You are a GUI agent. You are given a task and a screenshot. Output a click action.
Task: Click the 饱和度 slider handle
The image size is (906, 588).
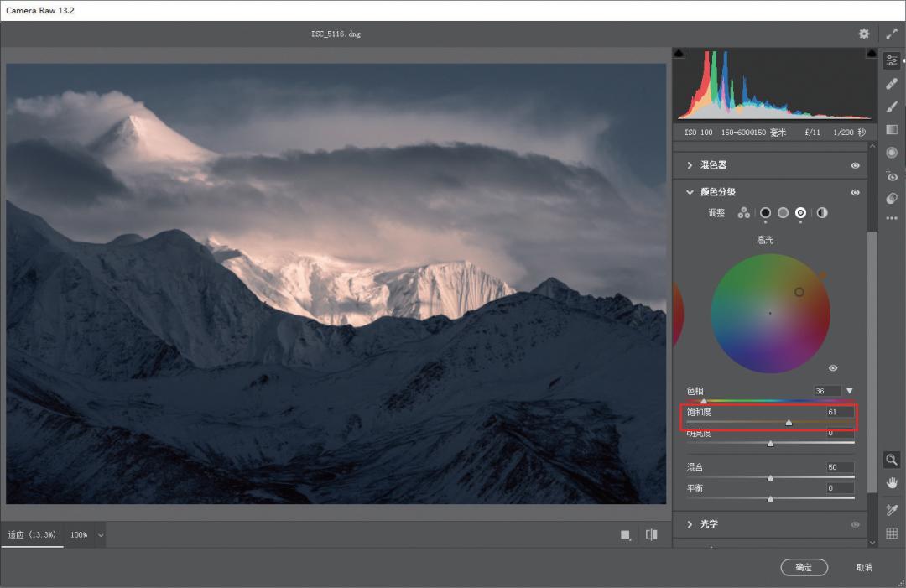(x=789, y=423)
